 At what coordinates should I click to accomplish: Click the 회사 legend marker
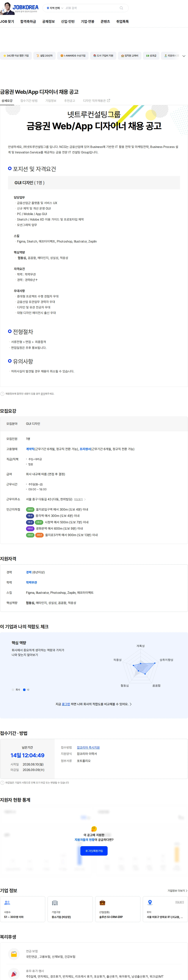tap(13, 690)
